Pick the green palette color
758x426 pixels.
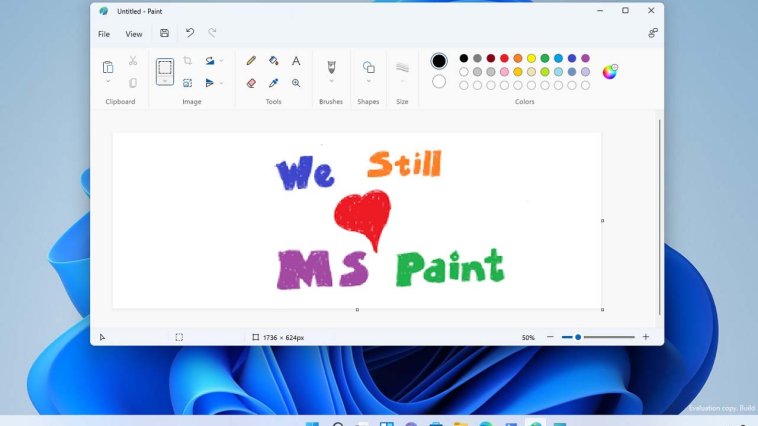click(x=545, y=58)
